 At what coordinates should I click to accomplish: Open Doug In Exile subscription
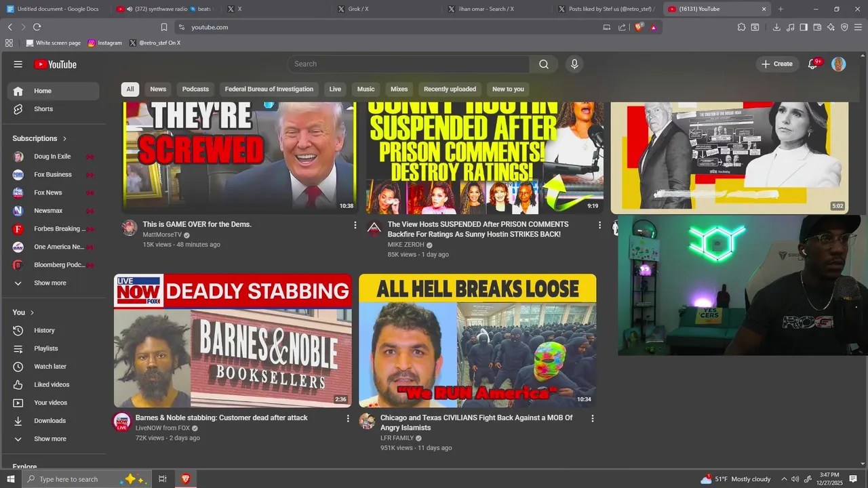pos(53,157)
